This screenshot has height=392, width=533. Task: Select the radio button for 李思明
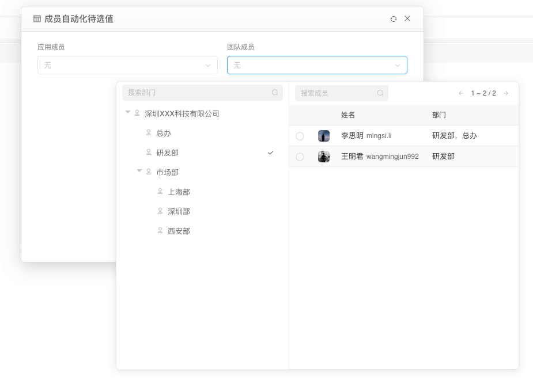click(x=300, y=136)
